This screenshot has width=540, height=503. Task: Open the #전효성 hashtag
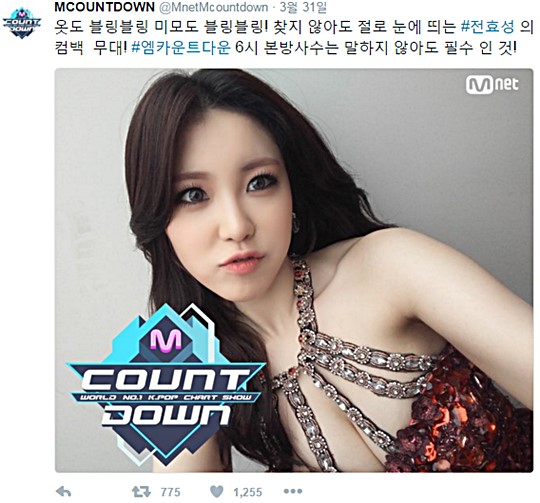pyautogui.click(x=487, y=27)
